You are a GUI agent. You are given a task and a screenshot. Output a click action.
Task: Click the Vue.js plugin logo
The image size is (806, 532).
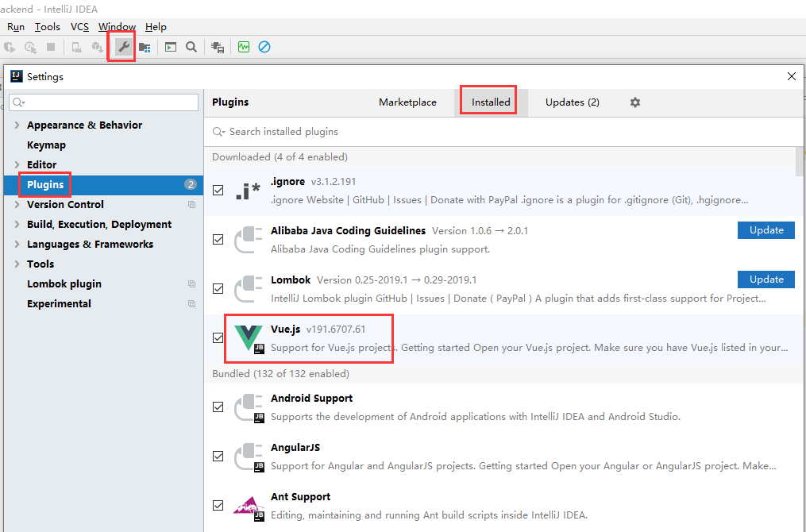point(249,339)
